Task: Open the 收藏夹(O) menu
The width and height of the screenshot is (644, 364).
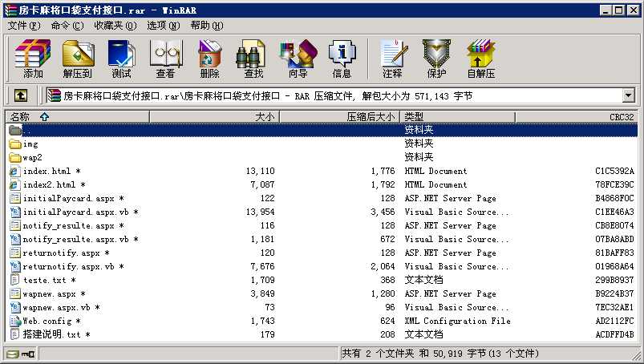Action: [115, 26]
